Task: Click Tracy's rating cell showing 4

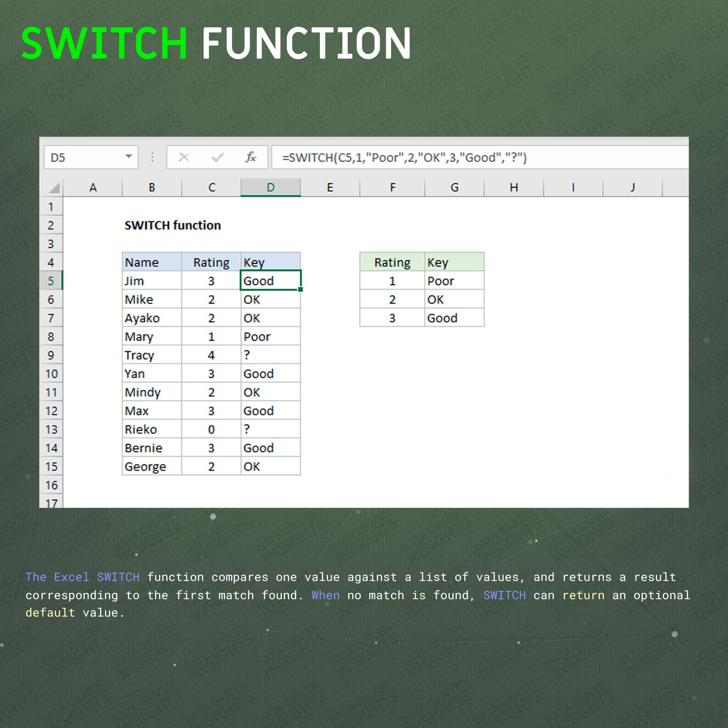Action: (x=212, y=355)
